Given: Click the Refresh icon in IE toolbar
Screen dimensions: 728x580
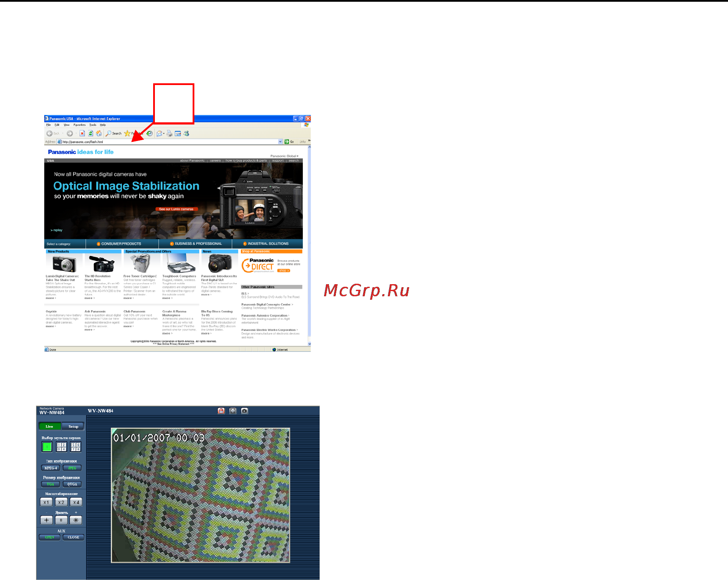Looking at the screenshot, I should [x=91, y=134].
